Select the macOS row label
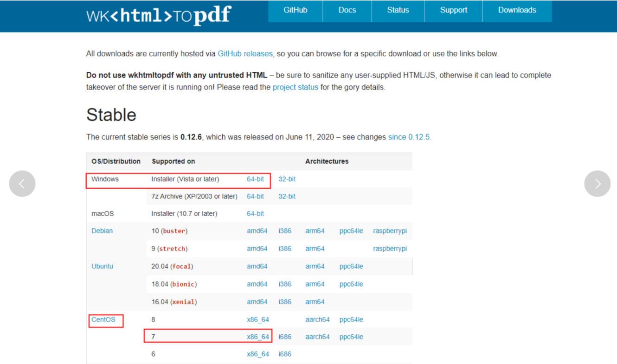617x364 pixels. point(103,214)
